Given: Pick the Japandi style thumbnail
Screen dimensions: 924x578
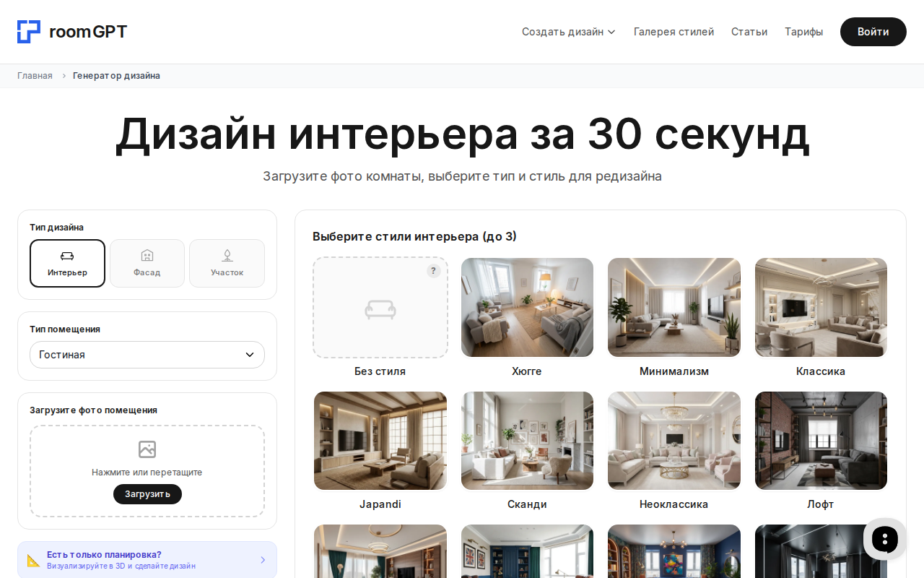Looking at the screenshot, I should (380, 441).
